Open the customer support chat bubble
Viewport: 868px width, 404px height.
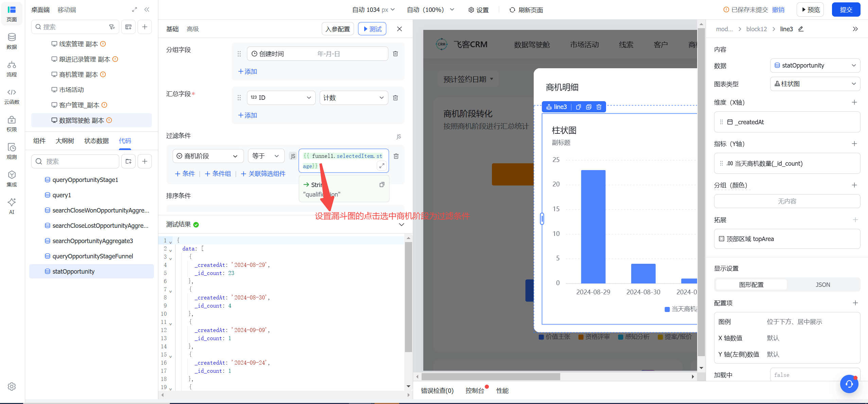pyautogui.click(x=849, y=384)
